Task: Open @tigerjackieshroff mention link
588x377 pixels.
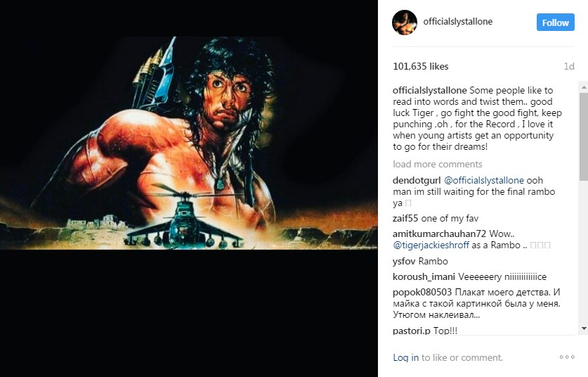Action: click(x=431, y=245)
